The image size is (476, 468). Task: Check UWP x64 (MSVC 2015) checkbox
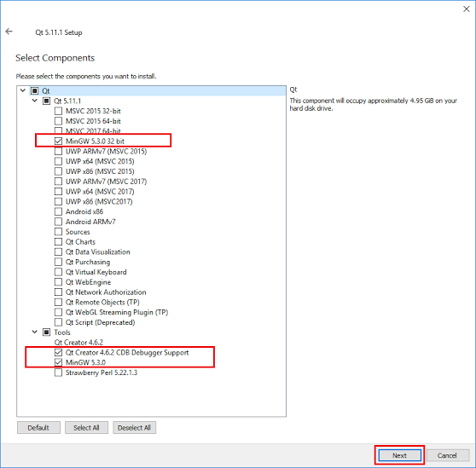(58, 161)
